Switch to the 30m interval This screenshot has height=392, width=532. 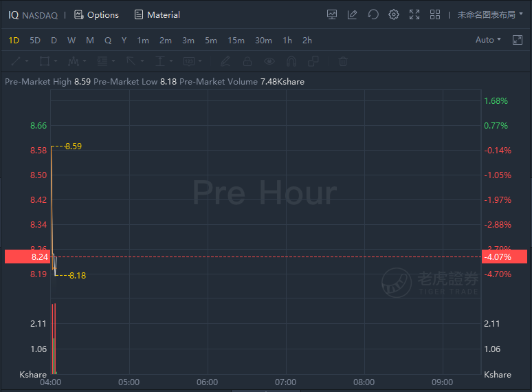(x=264, y=41)
